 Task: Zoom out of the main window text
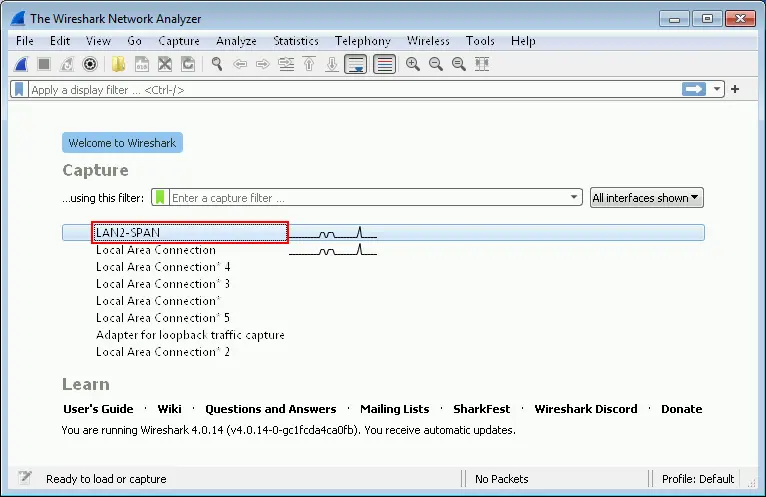[x=436, y=64]
